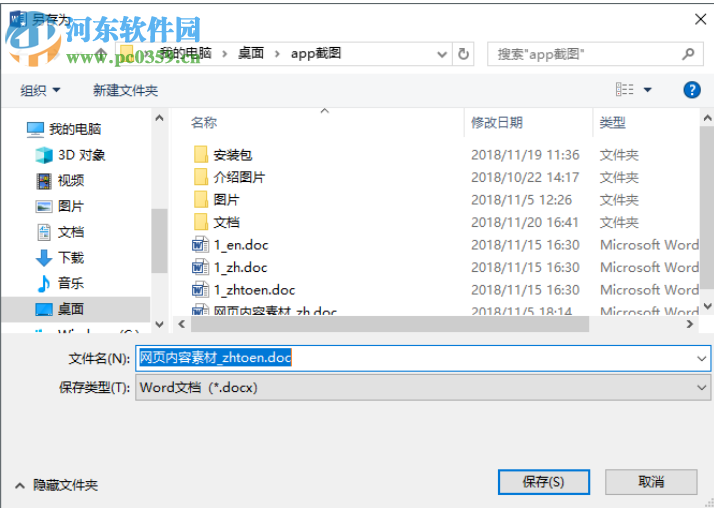This screenshot has width=714, height=508.
Task: Click the Word icon of 1_zh.doc
Action: coord(200,267)
